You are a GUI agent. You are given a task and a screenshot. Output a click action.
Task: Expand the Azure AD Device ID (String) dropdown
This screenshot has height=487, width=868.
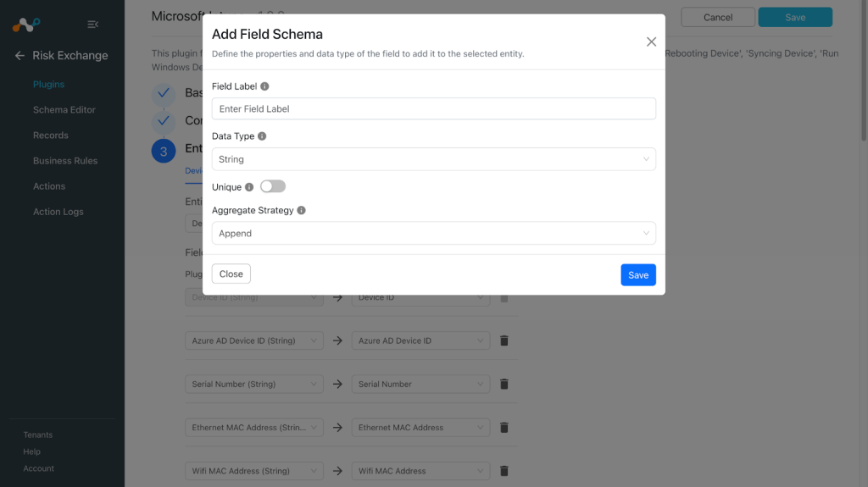[x=254, y=340]
